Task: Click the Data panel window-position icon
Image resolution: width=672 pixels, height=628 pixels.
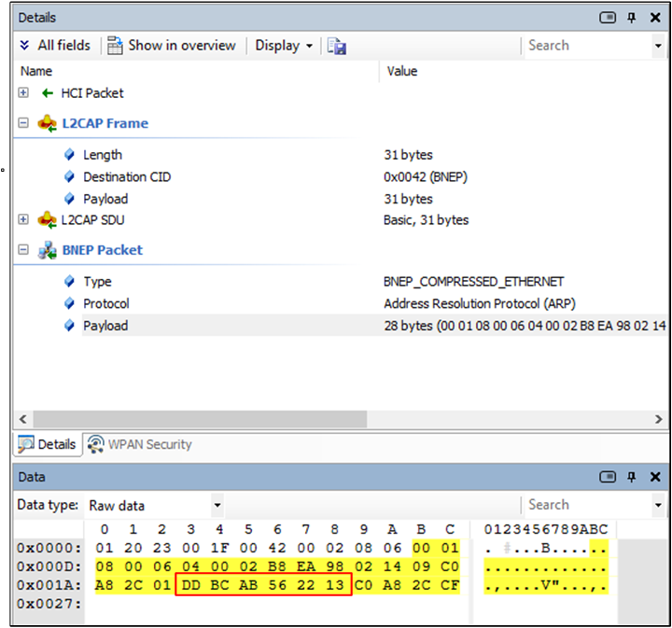Action: click(x=608, y=477)
